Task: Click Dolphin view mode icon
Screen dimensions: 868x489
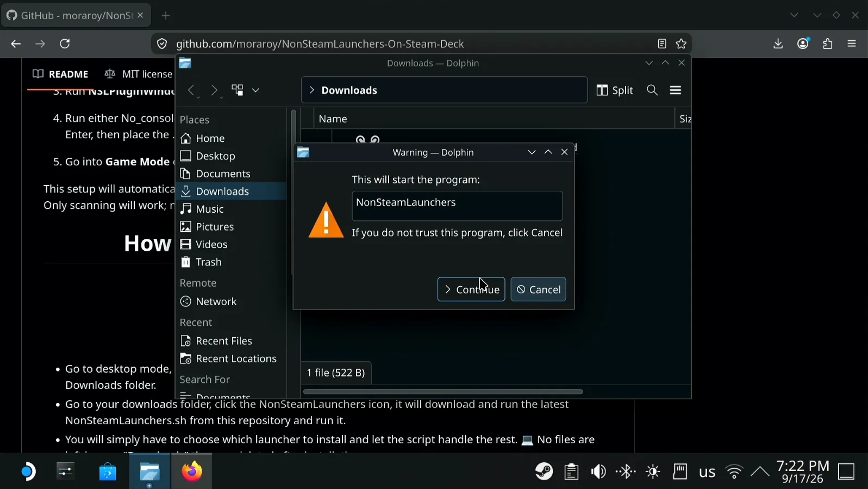Action: click(x=238, y=90)
